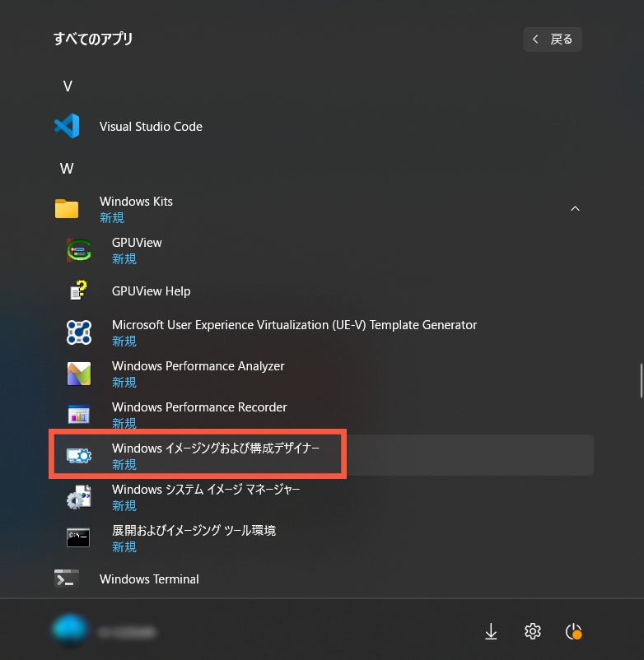The height and width of the screenshot is (660, 644).
Task: Launch GPUView via its green icon
Action: click(79, 250)
